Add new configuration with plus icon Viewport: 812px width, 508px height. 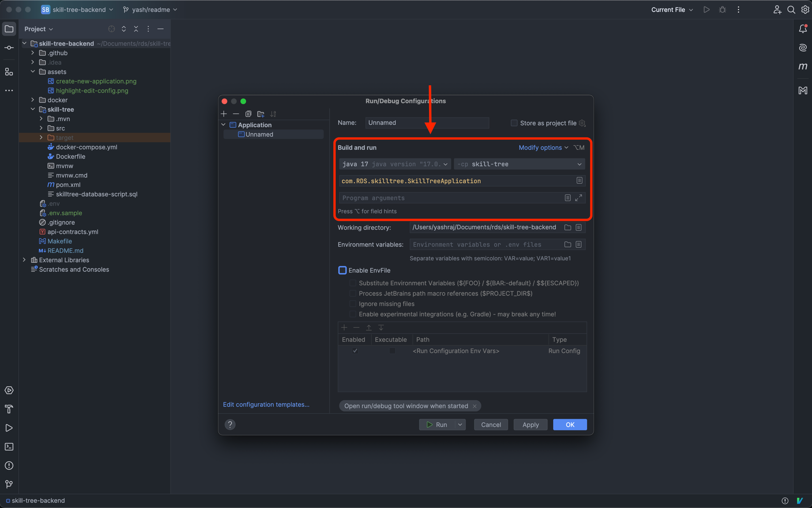pos(224,114)
